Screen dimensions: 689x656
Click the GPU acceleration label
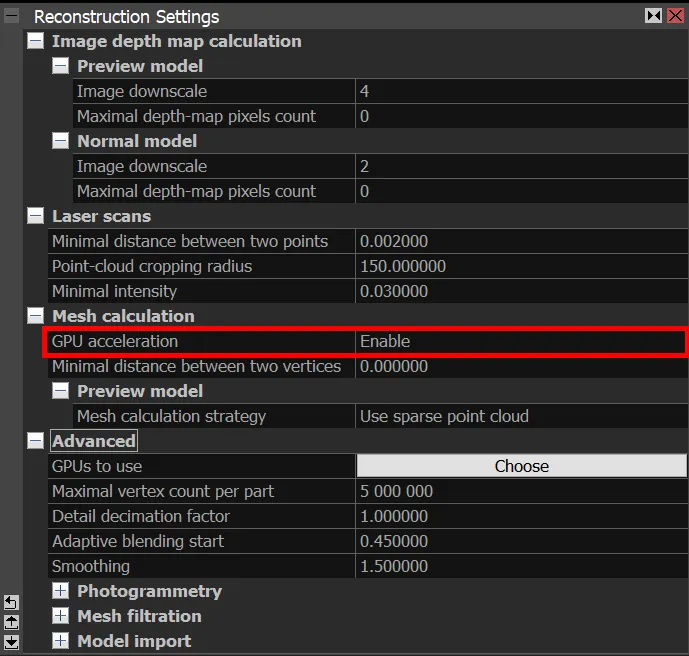115,341
